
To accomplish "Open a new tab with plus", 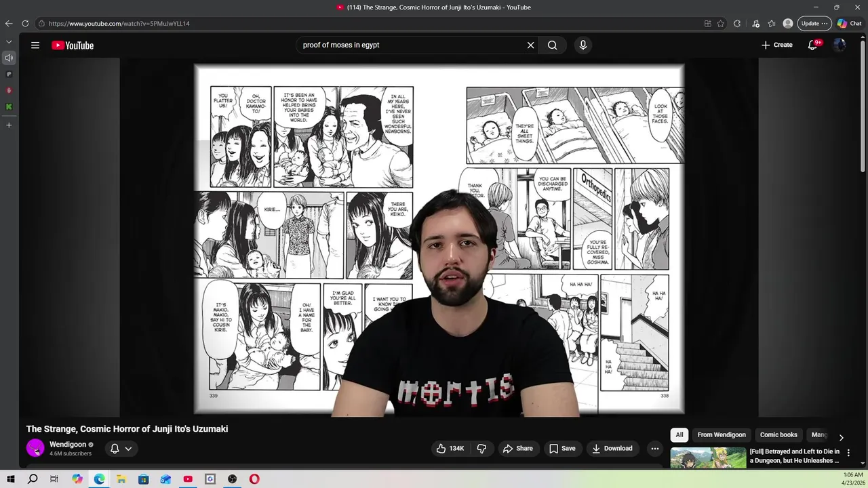I will pos(9,125).
